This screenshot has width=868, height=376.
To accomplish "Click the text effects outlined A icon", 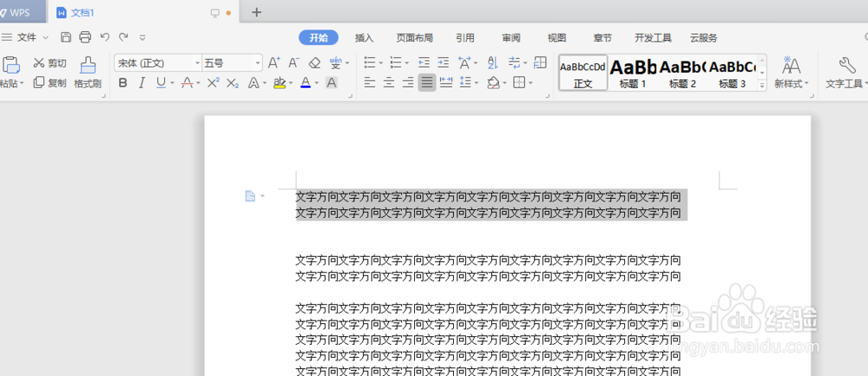I will coord(253,83).
